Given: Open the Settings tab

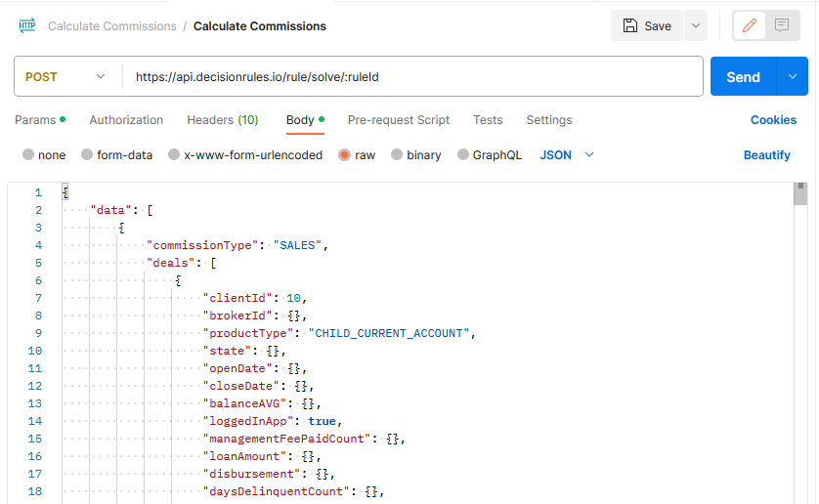Looking at the screenshot, I should point(549,120).
